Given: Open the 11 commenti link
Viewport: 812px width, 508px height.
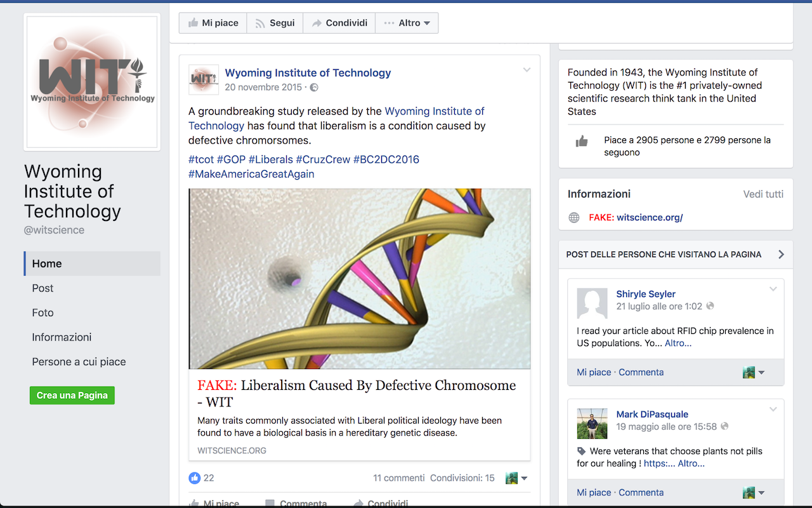Looking at the screenshot, I should 399,478.
